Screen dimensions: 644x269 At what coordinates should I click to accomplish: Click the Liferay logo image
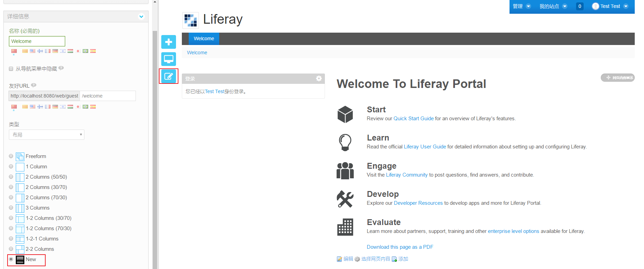[x=190, y=20]
